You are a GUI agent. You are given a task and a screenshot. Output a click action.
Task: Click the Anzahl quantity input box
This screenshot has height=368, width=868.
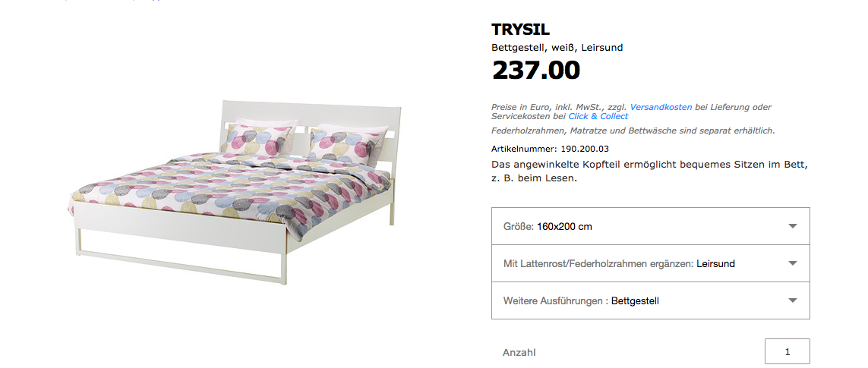(x=788, y=351)
